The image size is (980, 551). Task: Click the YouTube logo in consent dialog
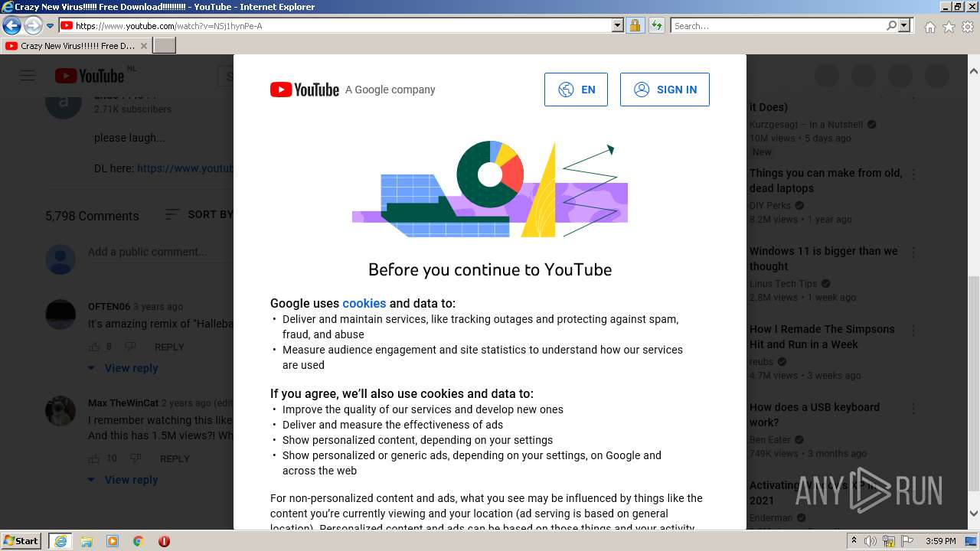pyautogui.click(x=305, y=90)
